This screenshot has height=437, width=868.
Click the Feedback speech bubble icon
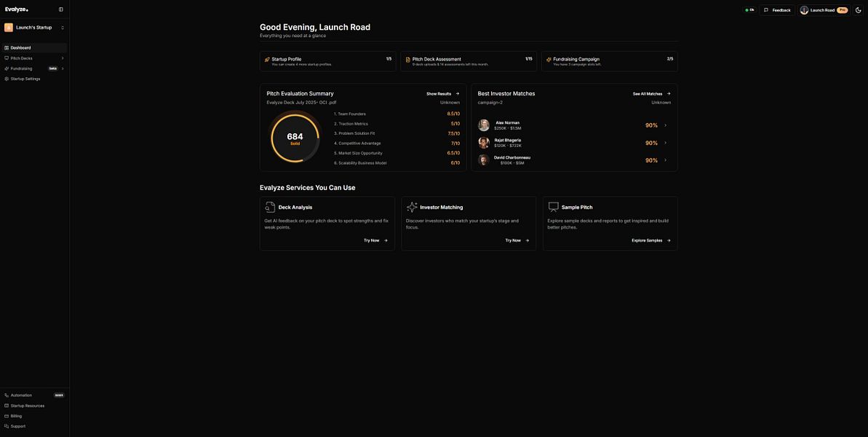766,10
